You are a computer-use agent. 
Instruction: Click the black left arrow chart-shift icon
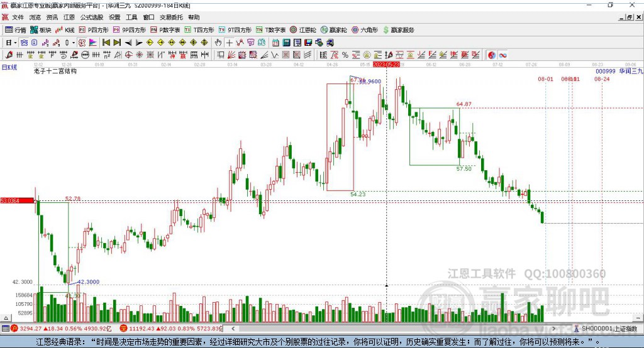point(128,43)
